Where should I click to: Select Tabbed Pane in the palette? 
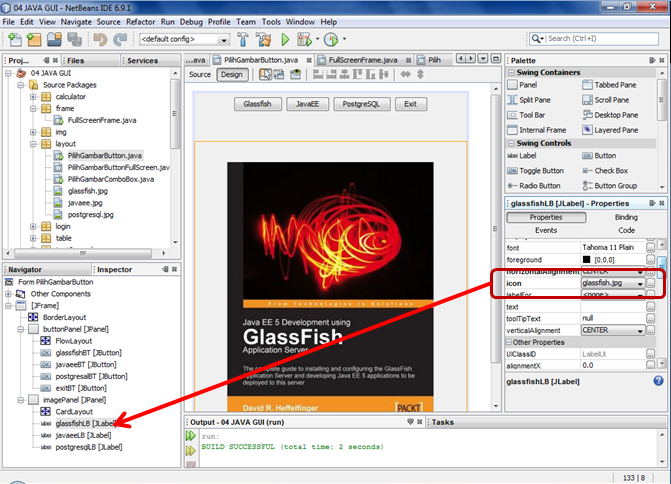click(609, 85)
